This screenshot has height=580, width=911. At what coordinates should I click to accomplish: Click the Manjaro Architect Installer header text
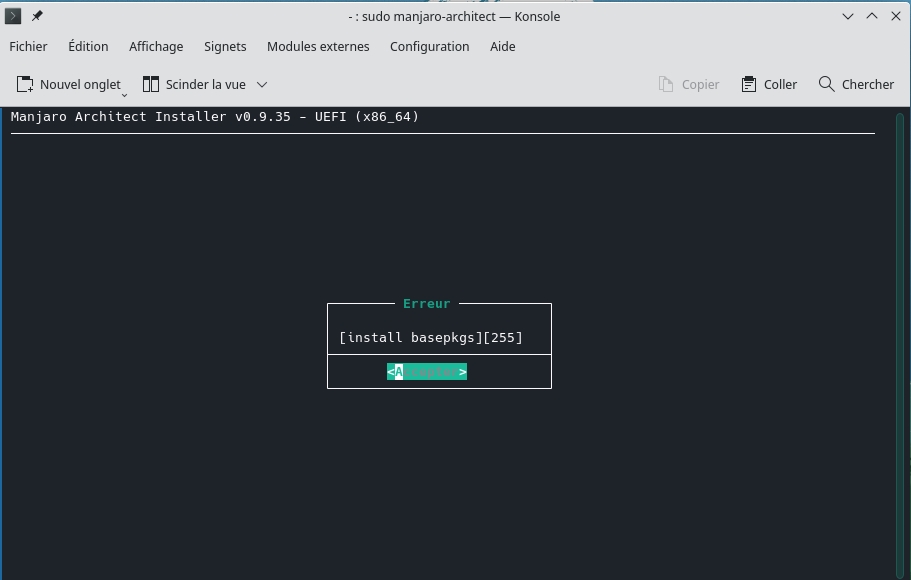(x=214, y=116)
